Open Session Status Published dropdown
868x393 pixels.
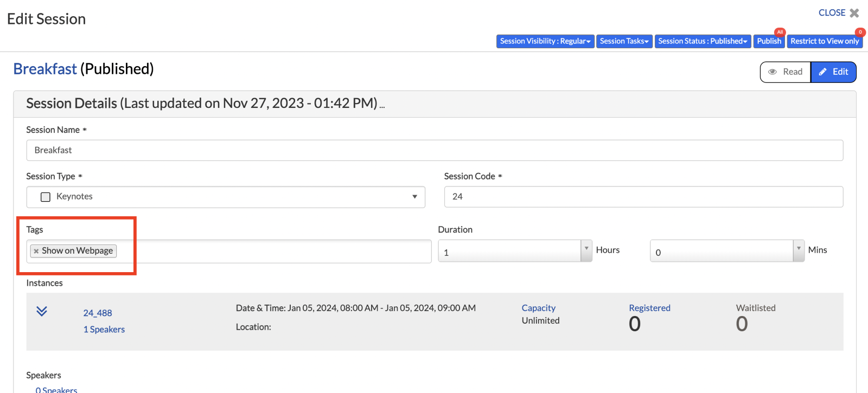tap(703, 41)
